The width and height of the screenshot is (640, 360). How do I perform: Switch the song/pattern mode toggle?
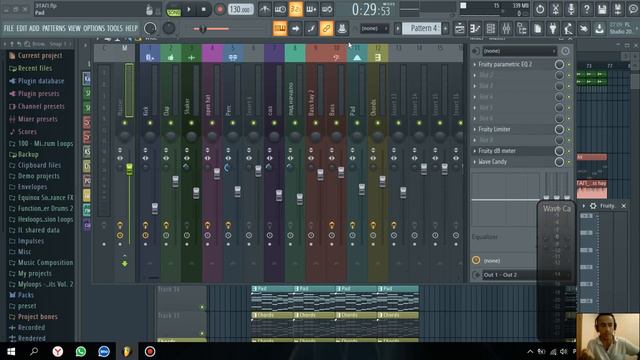tap(174, 10)
